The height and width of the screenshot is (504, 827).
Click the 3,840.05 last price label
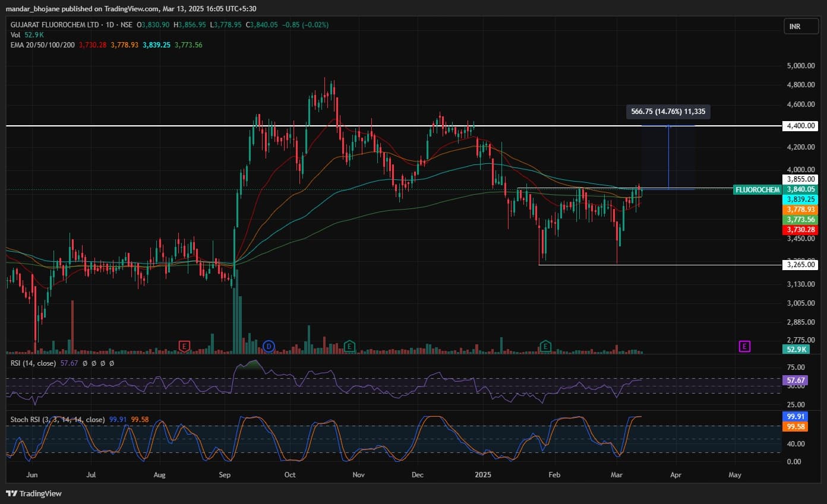point(801,189)
